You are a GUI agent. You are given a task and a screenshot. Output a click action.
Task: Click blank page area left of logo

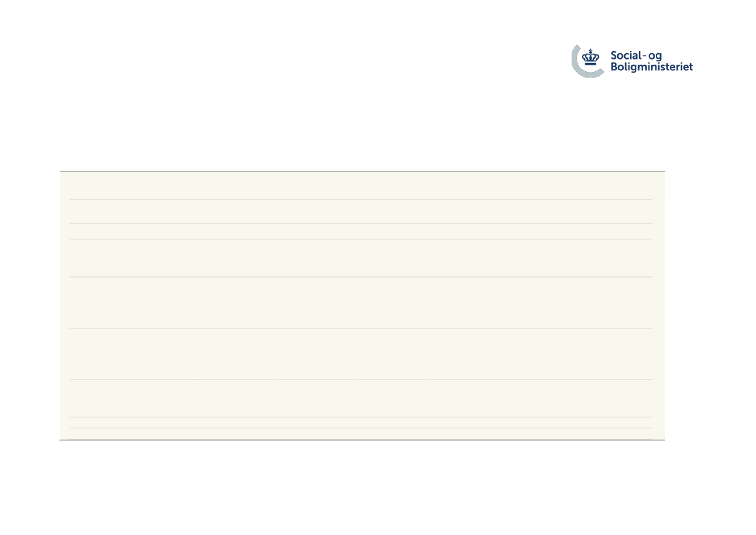[x=289, y=63]
